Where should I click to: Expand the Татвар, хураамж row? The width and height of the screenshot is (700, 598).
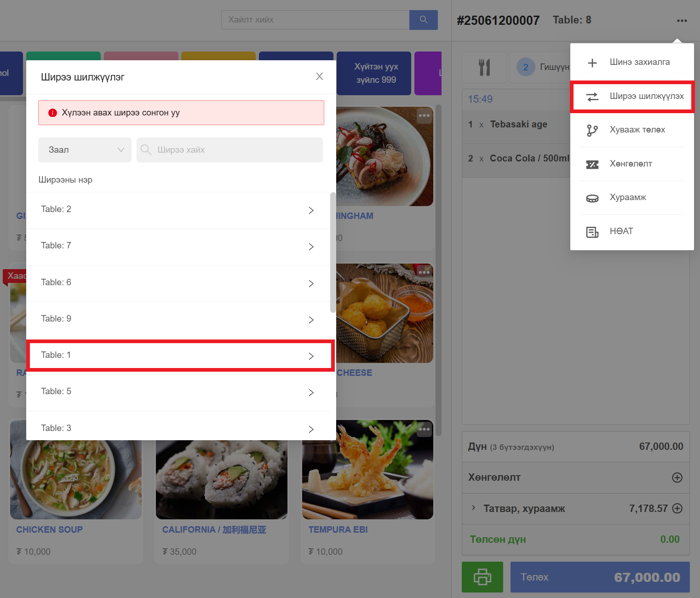[x=473, y=508]
